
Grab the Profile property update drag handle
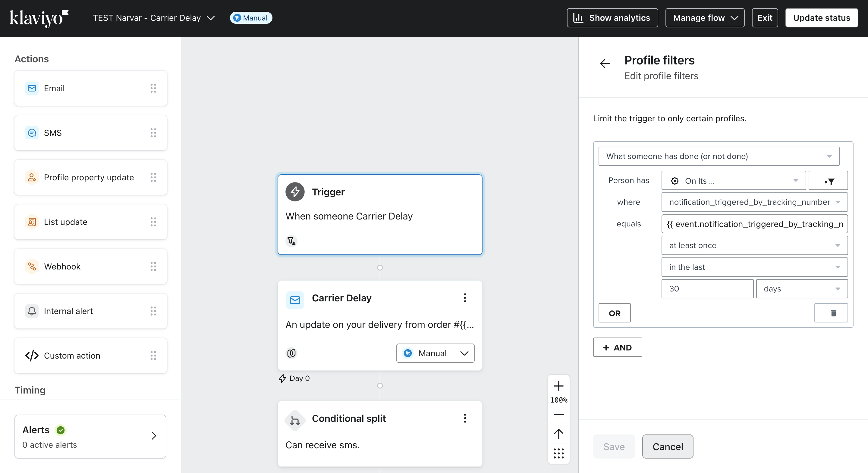[153, 177]
